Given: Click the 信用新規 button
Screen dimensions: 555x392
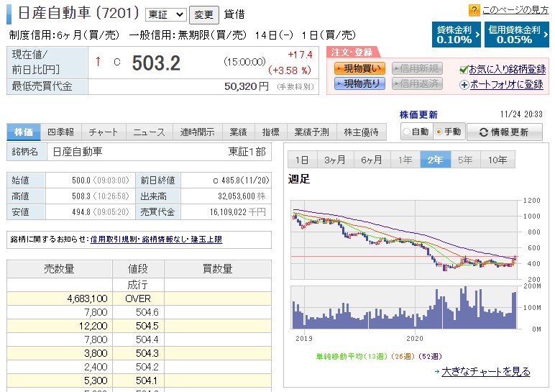Looking at the screenshot, I should coord(417,68).
